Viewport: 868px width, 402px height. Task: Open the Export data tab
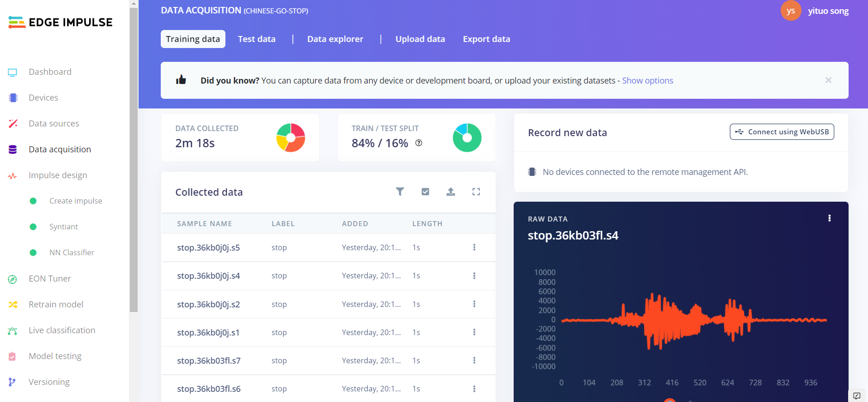(486, 39)
